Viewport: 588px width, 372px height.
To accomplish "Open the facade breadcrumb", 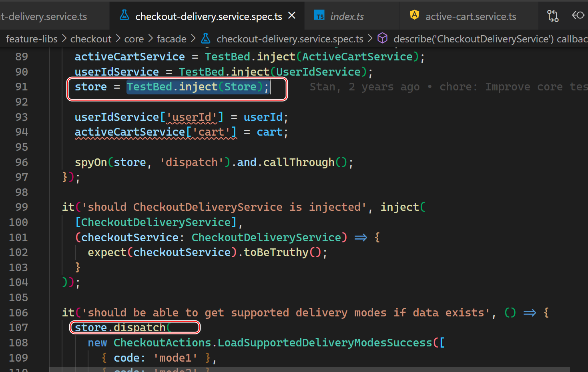I will pos(172,39).
